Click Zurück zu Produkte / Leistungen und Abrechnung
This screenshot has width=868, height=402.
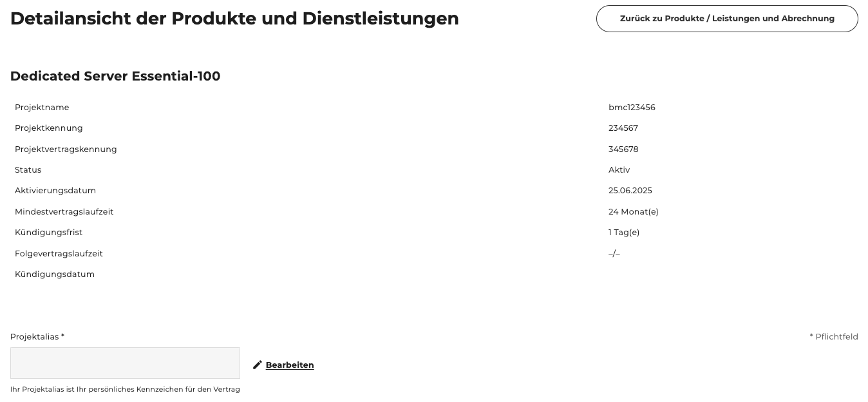[726, 19]
